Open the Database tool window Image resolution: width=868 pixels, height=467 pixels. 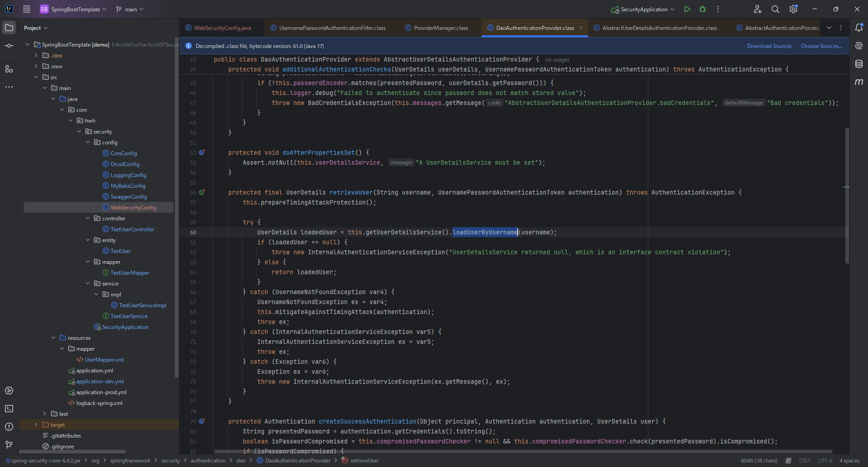[x=859, y=64]
